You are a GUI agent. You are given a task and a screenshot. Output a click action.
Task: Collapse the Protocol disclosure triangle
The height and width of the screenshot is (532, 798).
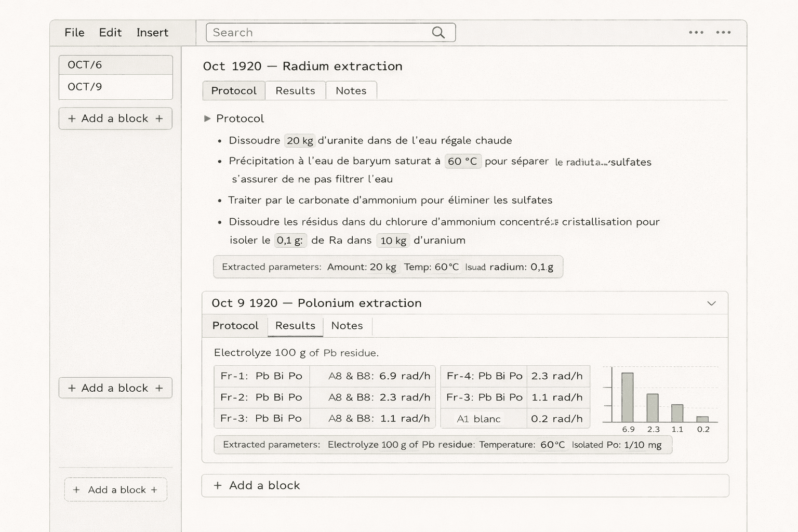207,118
